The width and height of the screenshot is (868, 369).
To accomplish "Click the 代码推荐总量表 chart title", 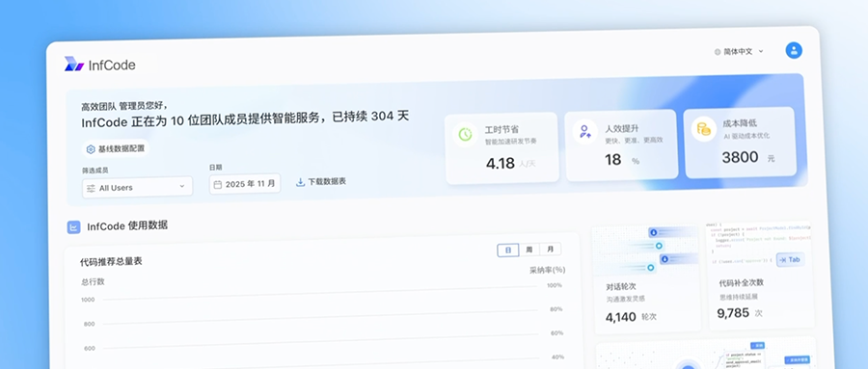I will [111, 262].
